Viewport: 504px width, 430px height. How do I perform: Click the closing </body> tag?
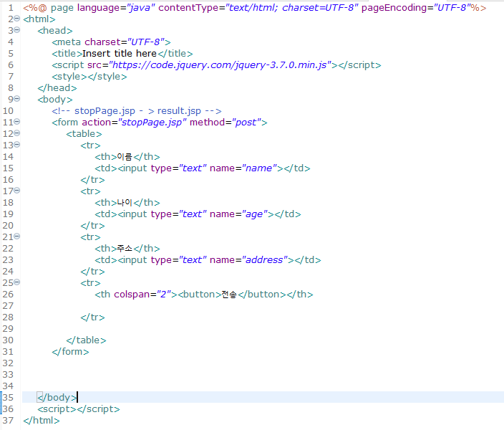coord(57,398)
